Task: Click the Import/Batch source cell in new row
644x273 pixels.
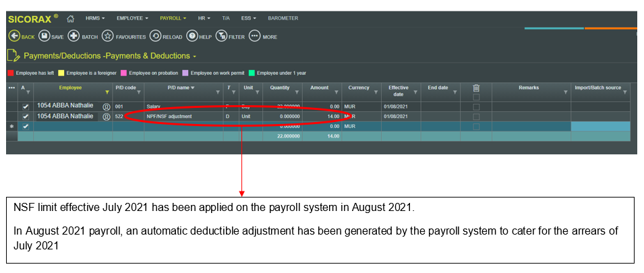Action: coord(600,126)
